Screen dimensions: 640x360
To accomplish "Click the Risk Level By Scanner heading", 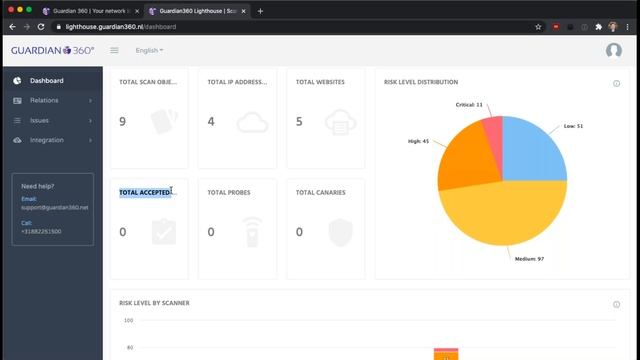I will [x=154, y=303].
